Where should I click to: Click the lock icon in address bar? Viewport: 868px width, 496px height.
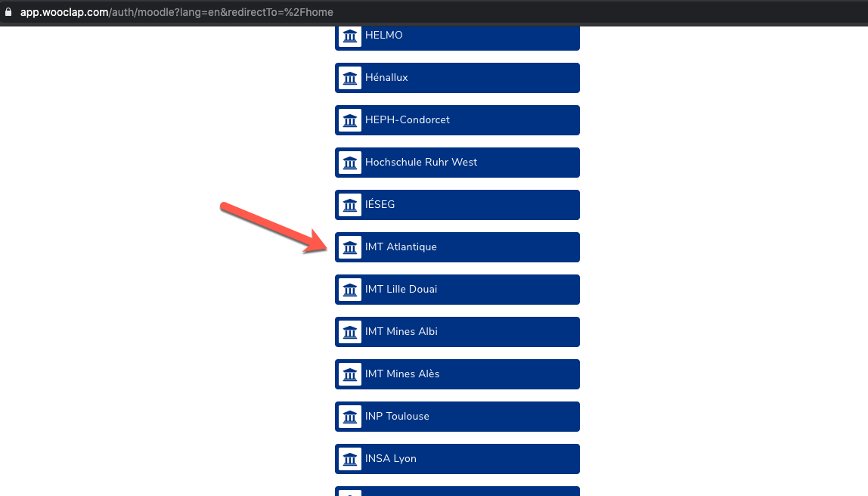coord(8,11)
